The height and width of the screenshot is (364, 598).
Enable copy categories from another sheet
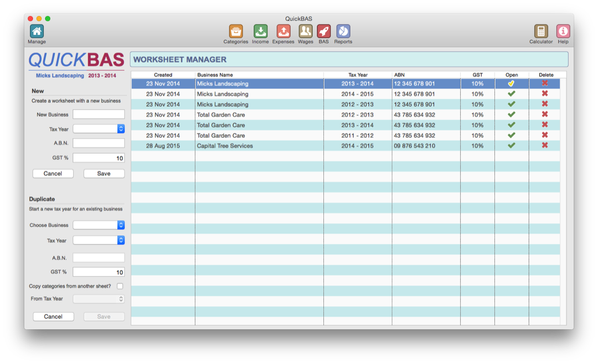click(x=119, y=286)
